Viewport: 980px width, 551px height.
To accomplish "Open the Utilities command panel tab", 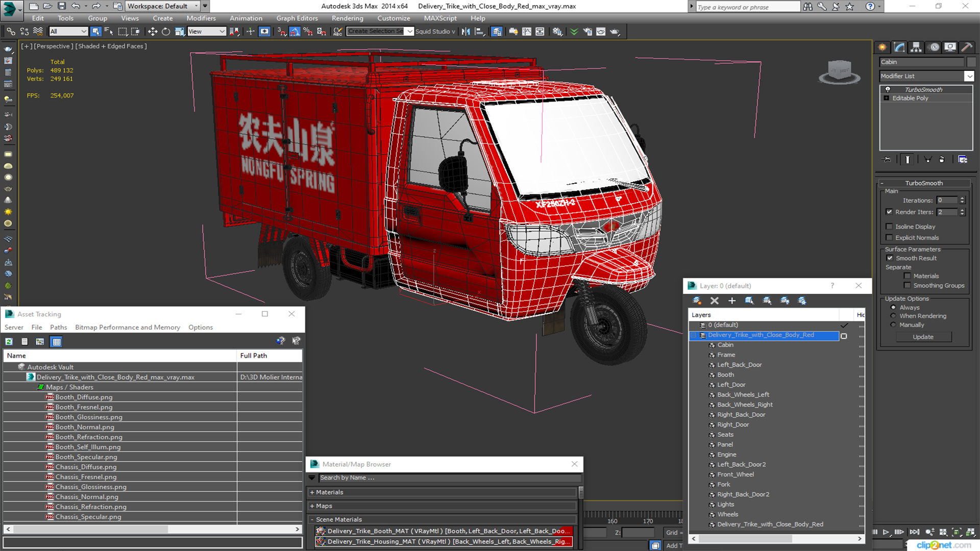I will [x=967, y=47].
